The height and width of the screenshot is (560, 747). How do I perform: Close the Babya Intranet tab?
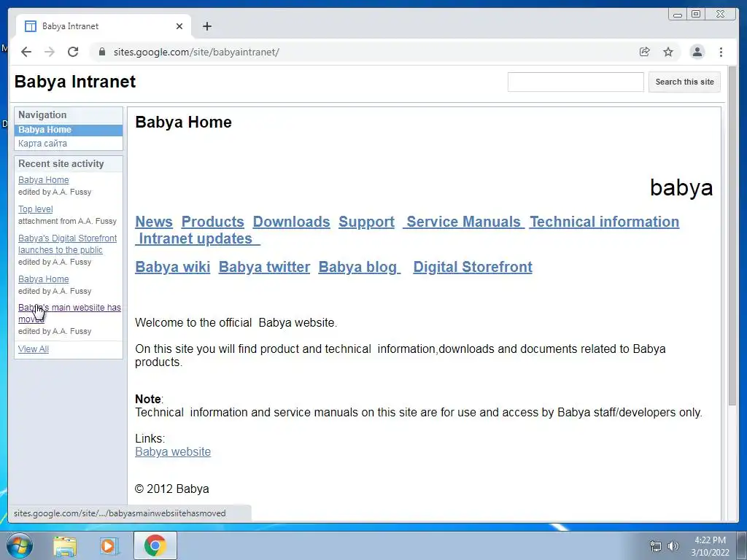[179, 26]
